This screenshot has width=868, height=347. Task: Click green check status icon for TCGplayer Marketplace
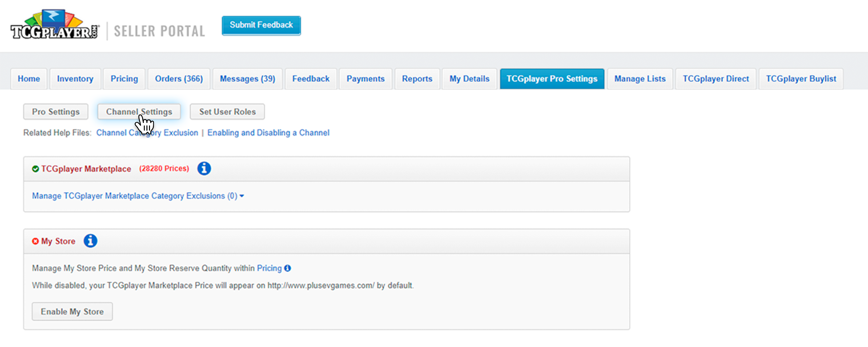[x=35, y=169]
